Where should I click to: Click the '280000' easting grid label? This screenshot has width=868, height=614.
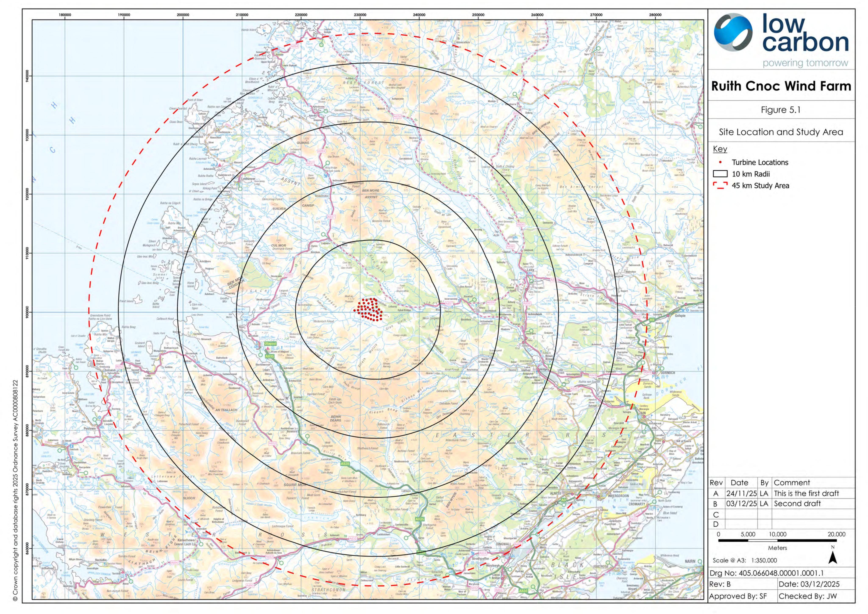coord(655,15)
